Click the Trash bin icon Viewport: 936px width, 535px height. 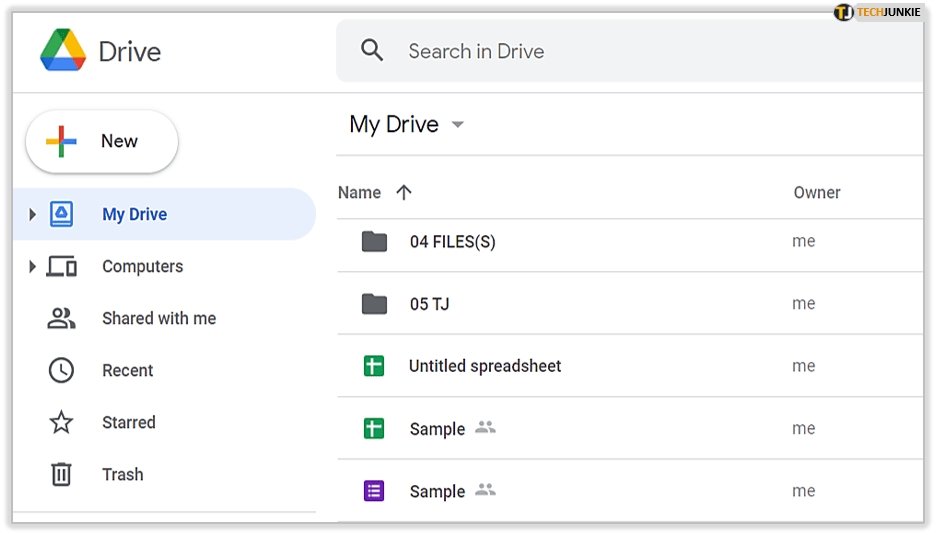click(x=61, y=474)
